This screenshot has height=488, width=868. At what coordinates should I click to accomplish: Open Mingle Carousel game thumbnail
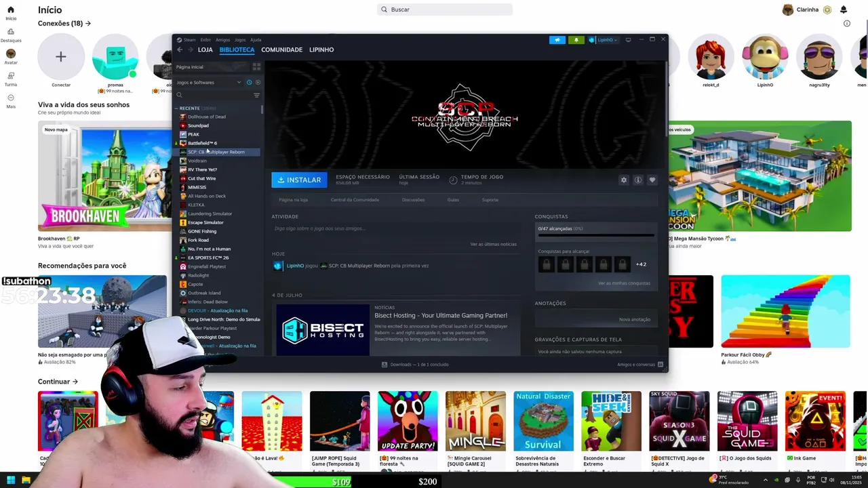(475, 421)
